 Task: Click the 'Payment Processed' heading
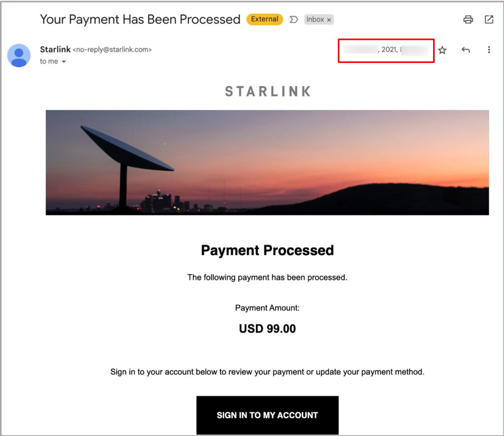pos(267,250)
